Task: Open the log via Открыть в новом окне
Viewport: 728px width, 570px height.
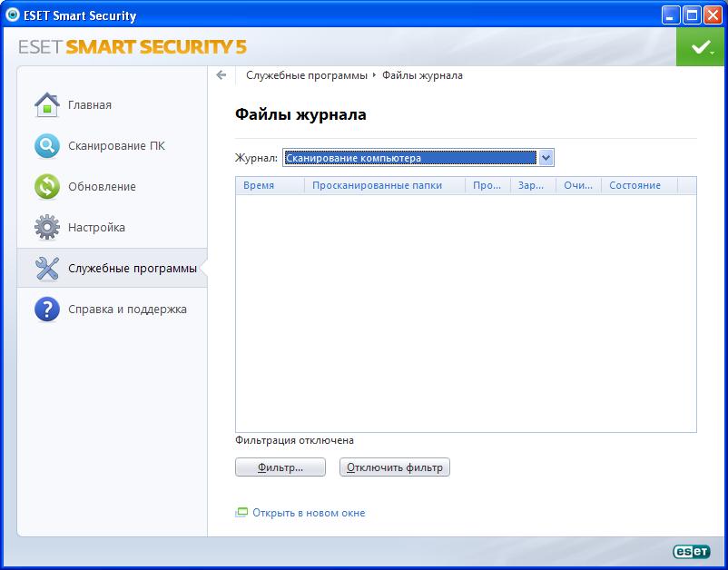Action: tap(309, 513)
